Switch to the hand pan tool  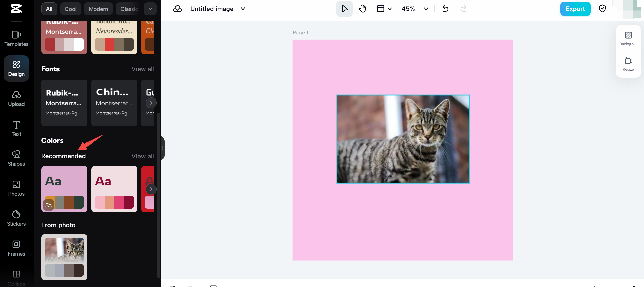pos(362,9)
